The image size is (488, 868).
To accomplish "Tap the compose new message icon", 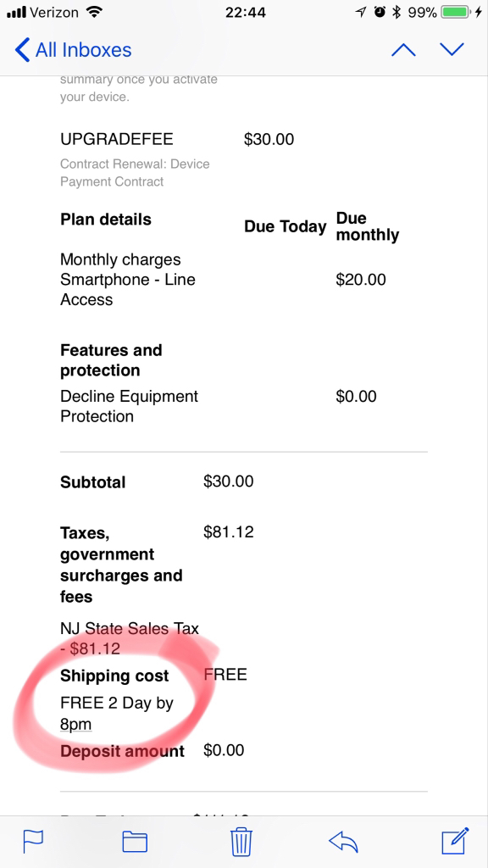I will [456, 841].
